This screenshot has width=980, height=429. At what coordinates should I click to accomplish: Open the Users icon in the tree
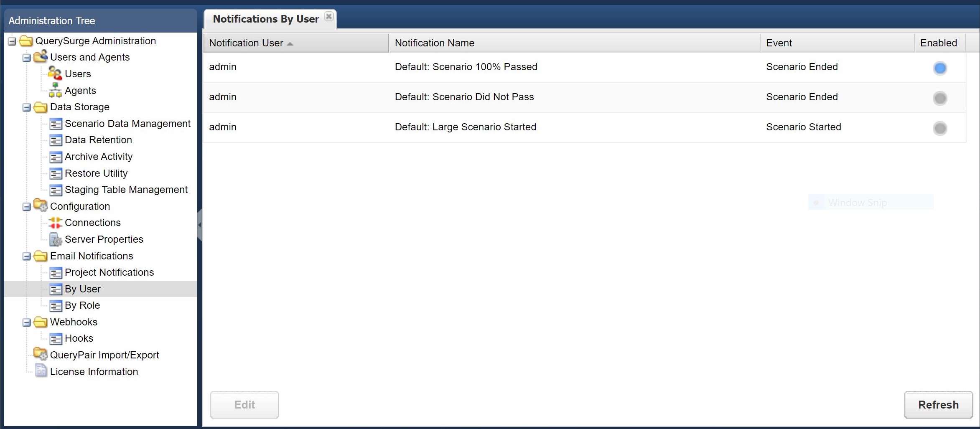click(55, 74)
